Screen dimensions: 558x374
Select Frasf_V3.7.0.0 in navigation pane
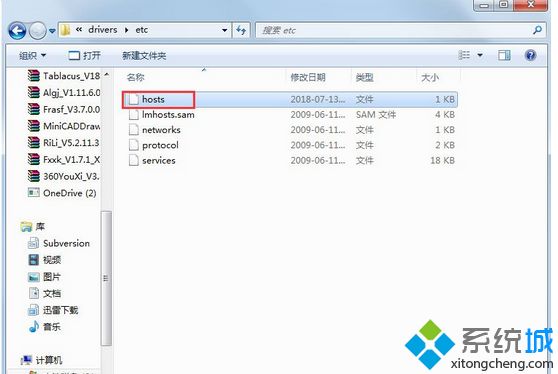pos(72,109)
